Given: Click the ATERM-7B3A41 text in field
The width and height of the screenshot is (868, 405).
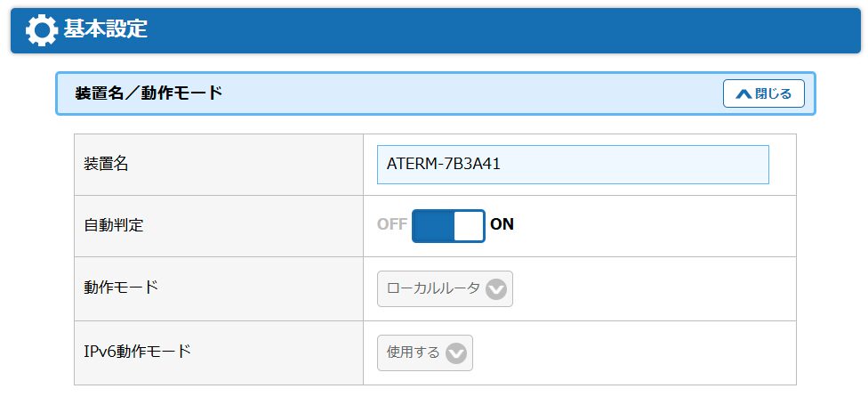Looking at the screenshot, I should pyautogui.click(x=444, y=165).
